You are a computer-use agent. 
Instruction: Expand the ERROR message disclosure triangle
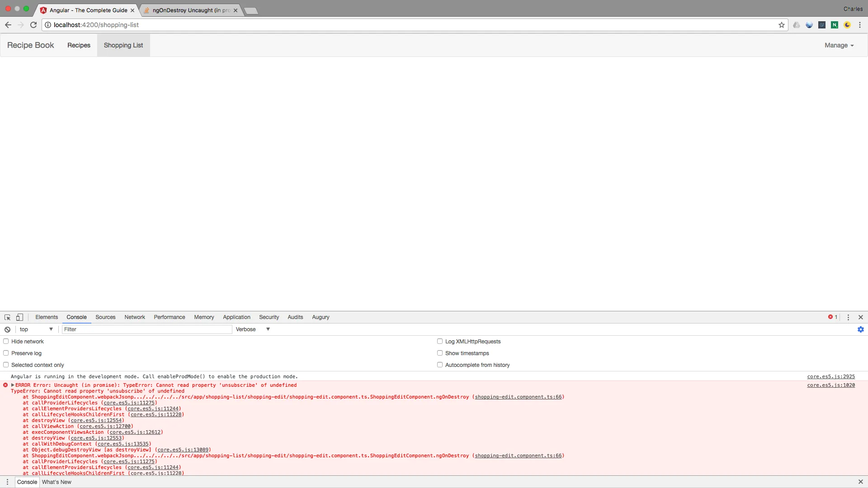[x=13, y=385]
